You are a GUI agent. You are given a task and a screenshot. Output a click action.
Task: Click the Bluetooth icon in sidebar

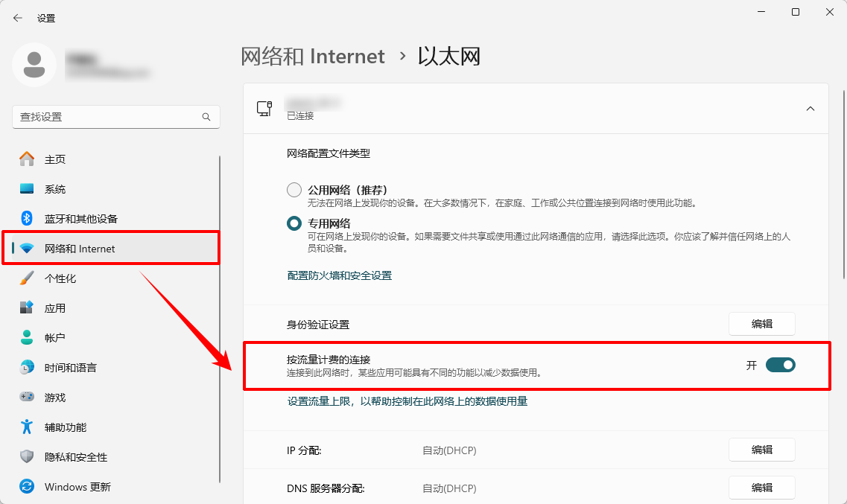pos(27,219)
